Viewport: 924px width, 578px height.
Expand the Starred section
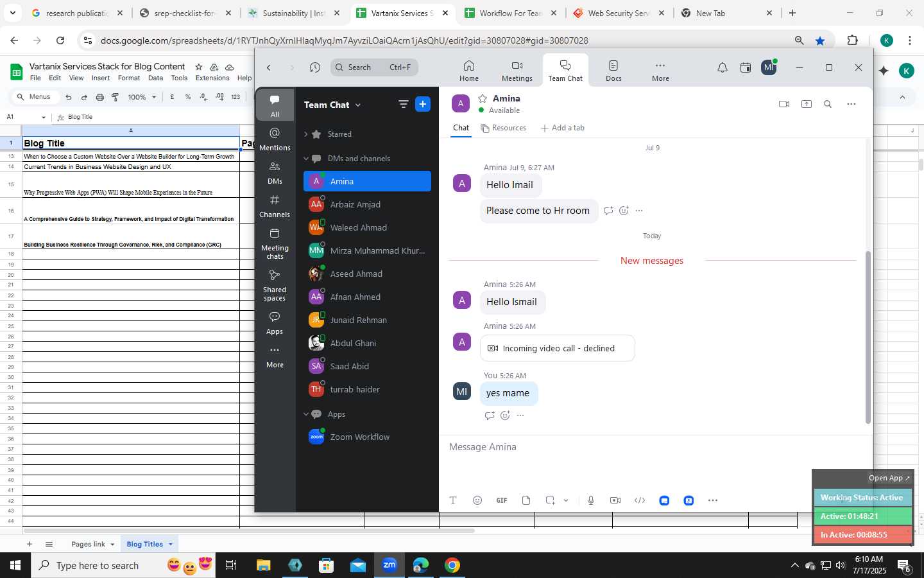point(306,134)
